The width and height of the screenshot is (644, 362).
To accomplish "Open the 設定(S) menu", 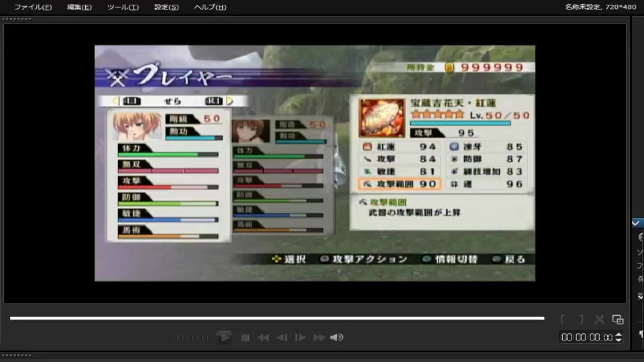I will coord(166,7).
